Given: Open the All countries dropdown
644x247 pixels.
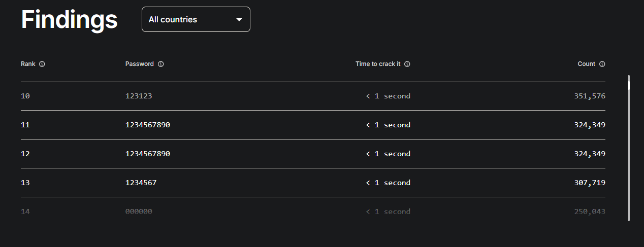Looking at the screenshot, I should coord(196,19).
